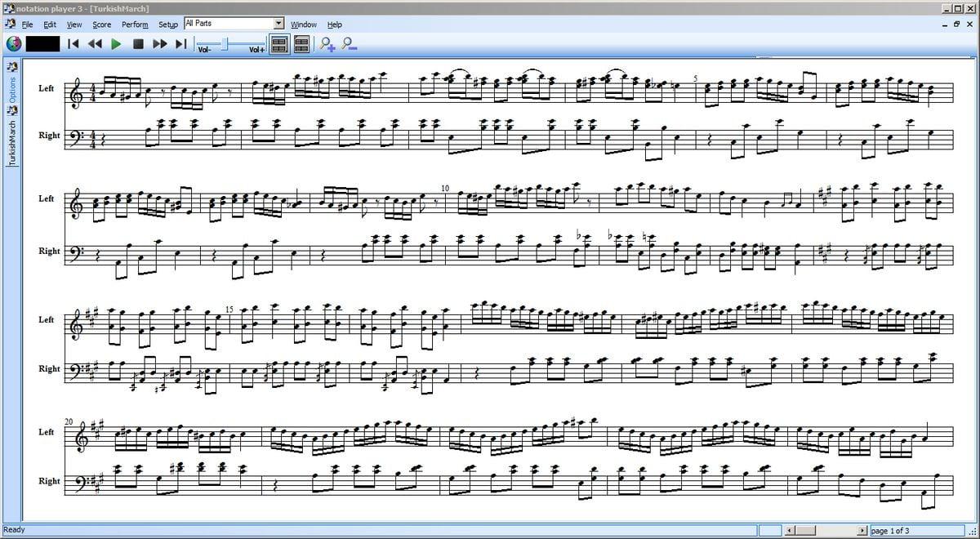Close the TurkishMarch document window
980x539 pixels.
969,24
